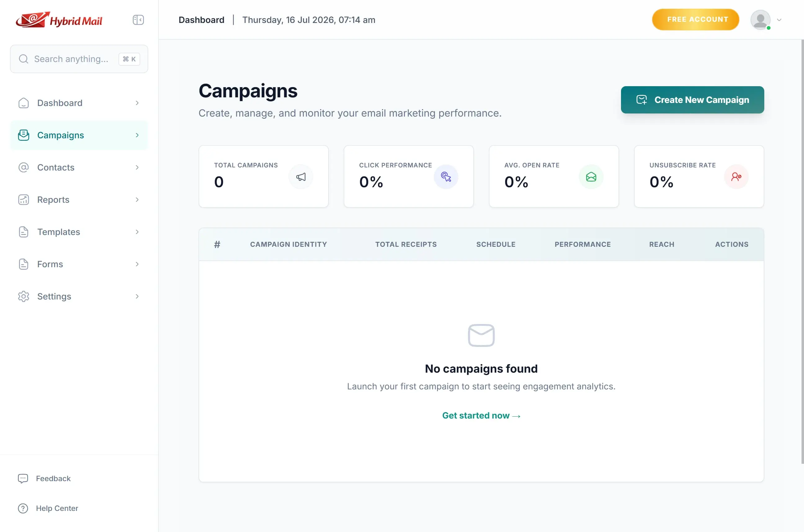Expand the Contacts menu chevron
Image resolution: width=804 pixels, height=532 pixels.
pos(137,167)
